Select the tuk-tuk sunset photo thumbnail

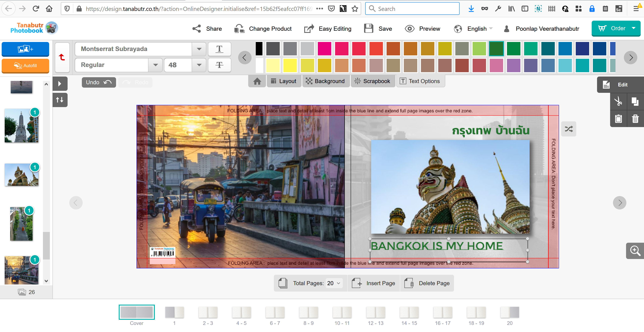[x=21, y=270]
